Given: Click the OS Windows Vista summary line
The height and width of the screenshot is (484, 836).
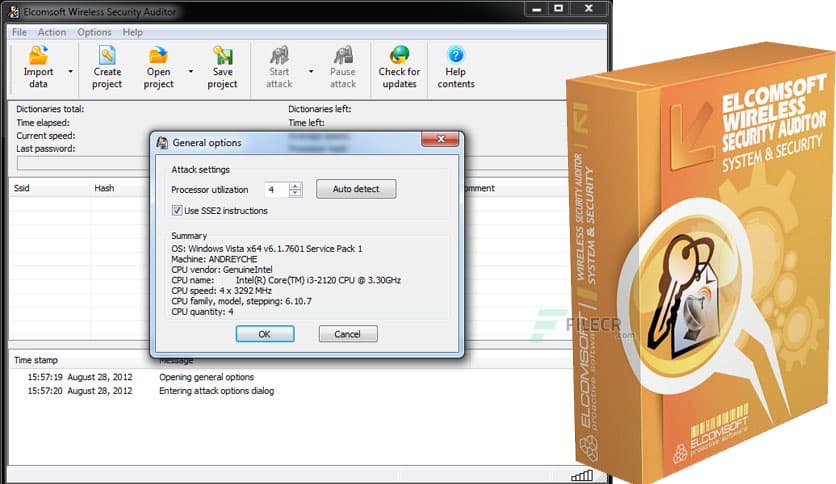Looking at the screenshot, I should 267,248.
